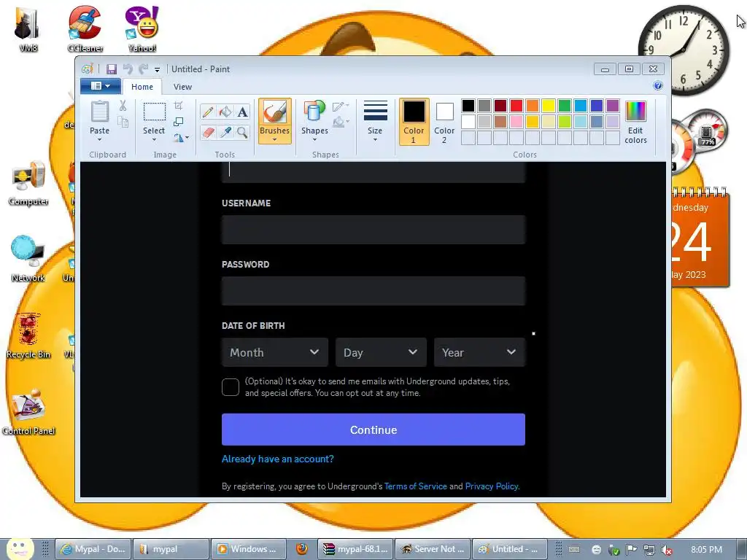Viewport: 747px width, 560px height.
Task: Click the Already have an account link
Action: point(278,459)
